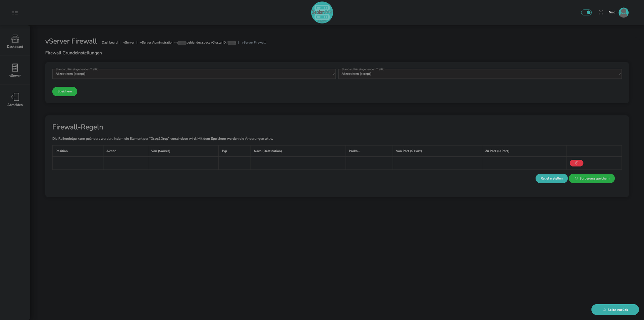The width and height of the screenshot is (644, 320).
Task: Click the 'Sortierung speichern' button
Action: point(591,178)
